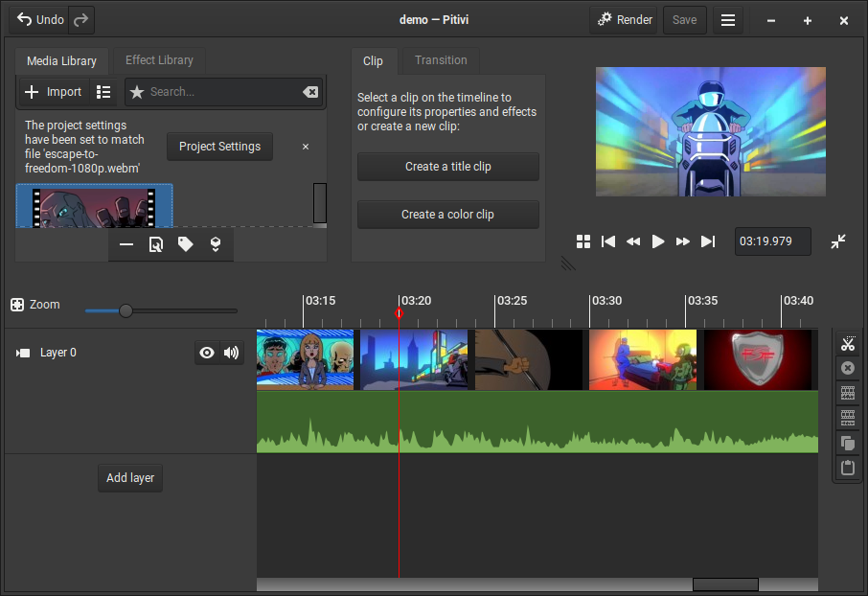Image resolution: width=868 pixels, height=596 pixels.
Task: Create a title clip
Action: point(447,167)
